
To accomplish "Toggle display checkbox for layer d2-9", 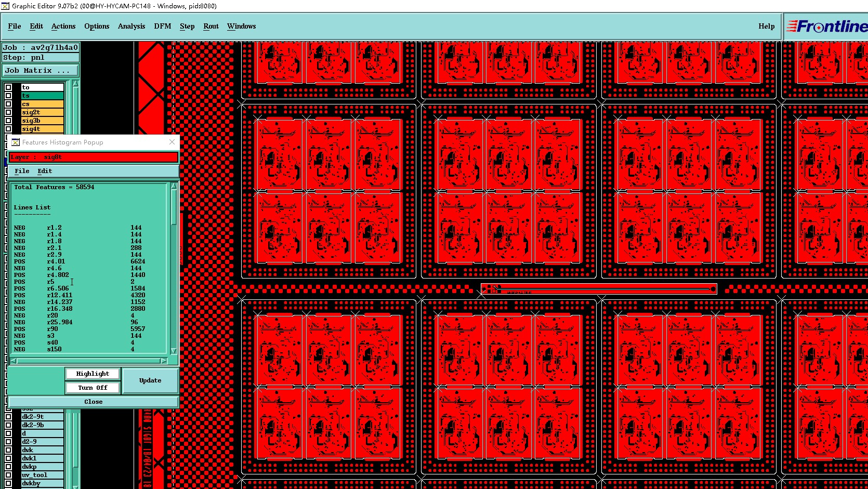I will 8,442.
